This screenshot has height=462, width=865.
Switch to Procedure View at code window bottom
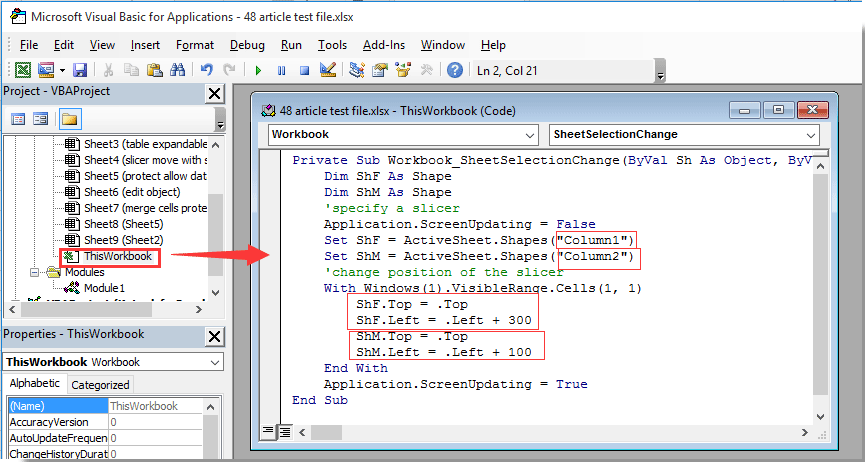[x=268, y=431]
